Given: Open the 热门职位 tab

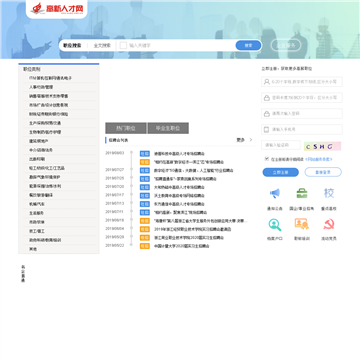Looking at the screenshot, I should 126,128.
